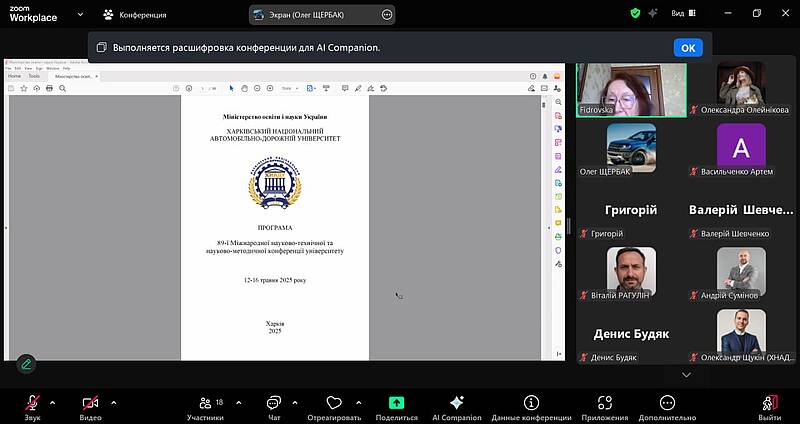Open AI Companion from the toolbar
Screen dimensions: 800x424
pos(457,402)
